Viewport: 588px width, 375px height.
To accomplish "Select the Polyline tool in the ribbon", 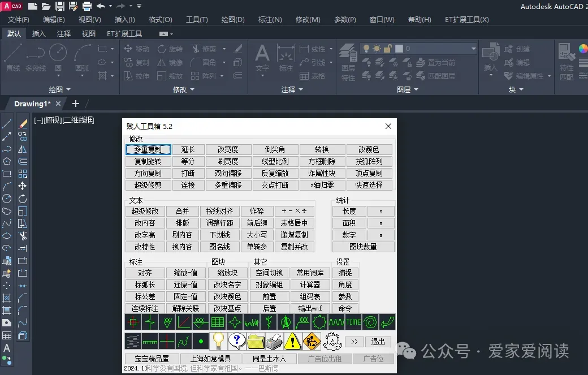I will 35,57.
